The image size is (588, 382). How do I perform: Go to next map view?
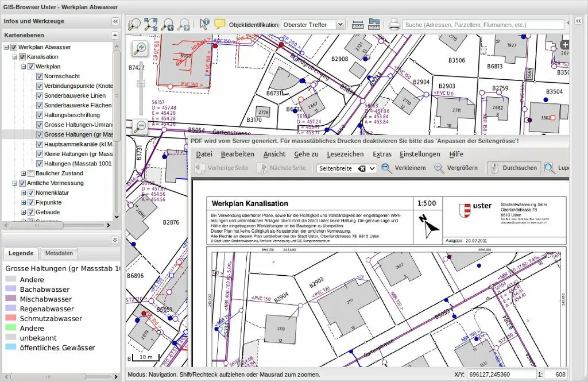coord(184,24)
